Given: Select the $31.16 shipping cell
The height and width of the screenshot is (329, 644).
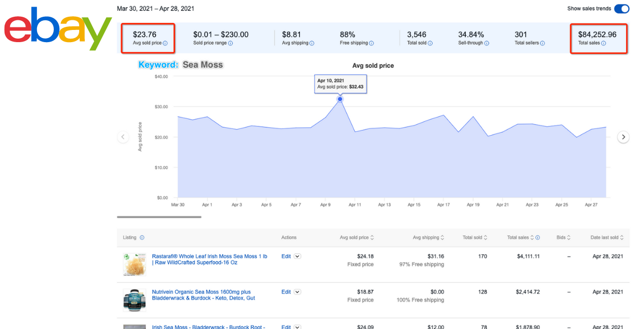Looking at the screenshot, I should click(x=435, y=256).
